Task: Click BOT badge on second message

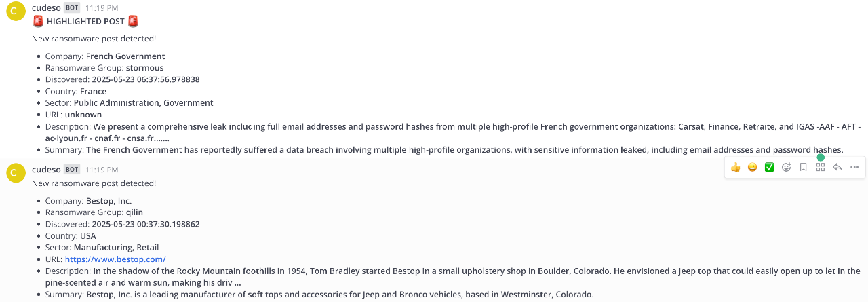Action: (73, 170)
